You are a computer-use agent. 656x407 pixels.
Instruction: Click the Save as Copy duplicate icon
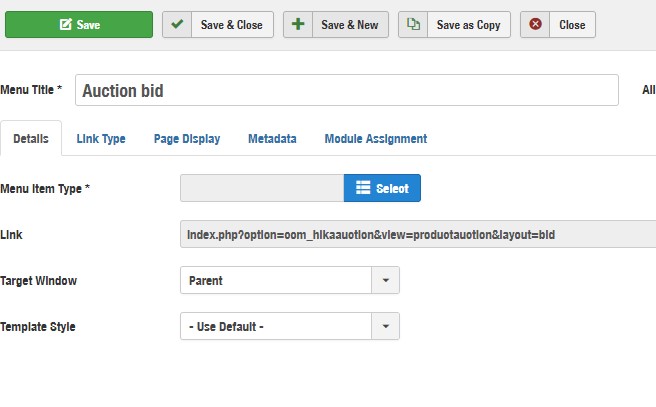(x=414, y=25)
